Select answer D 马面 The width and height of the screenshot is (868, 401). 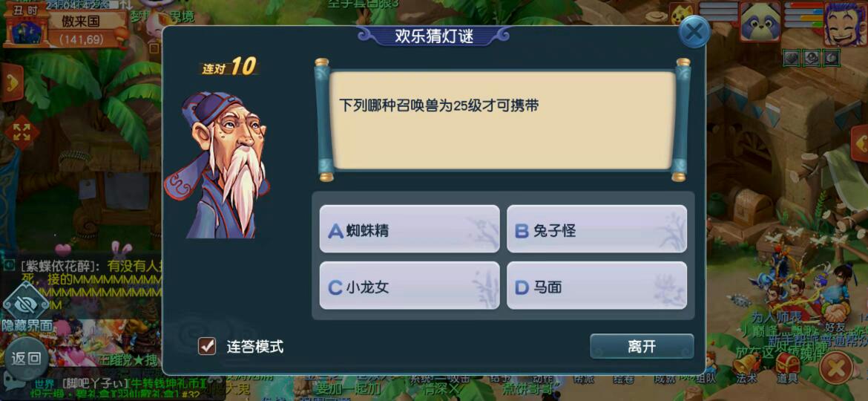(x=596, y=286)
